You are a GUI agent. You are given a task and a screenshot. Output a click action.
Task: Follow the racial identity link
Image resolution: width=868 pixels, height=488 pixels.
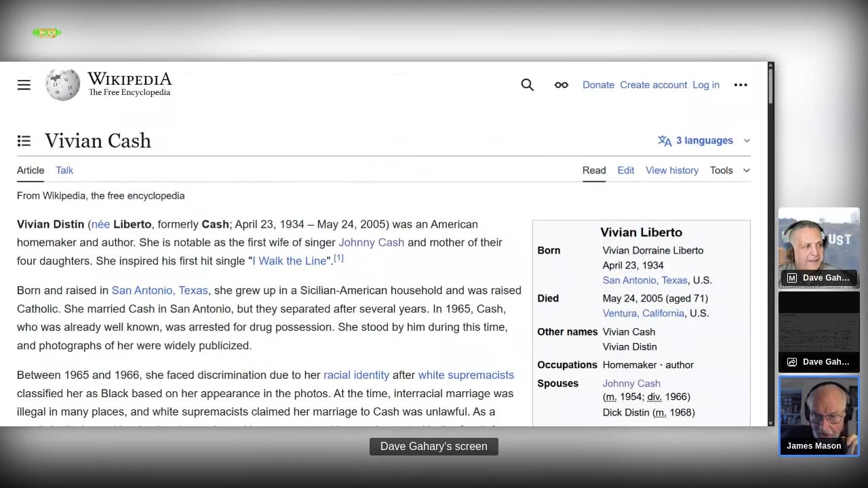click(356, 375)
